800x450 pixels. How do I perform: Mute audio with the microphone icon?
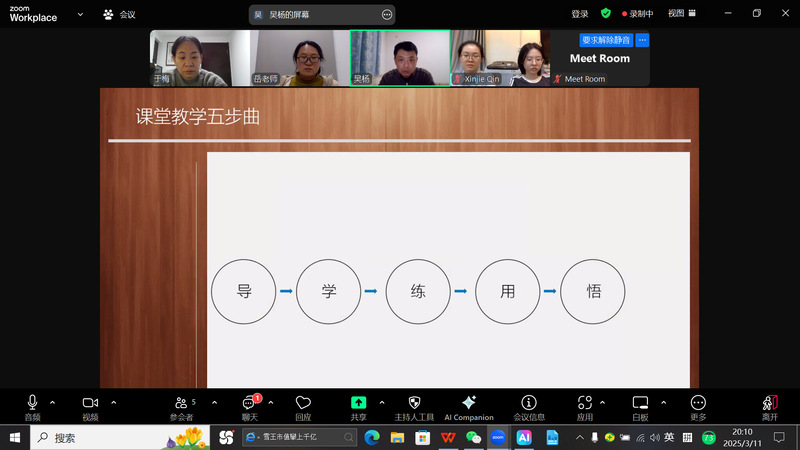(32, 403)
